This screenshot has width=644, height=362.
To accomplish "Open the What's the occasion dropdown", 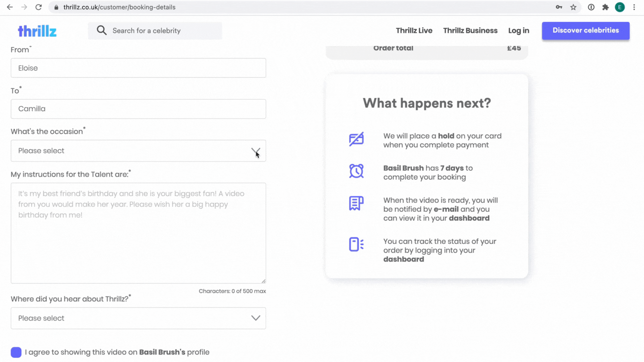I will pos(138,151).
